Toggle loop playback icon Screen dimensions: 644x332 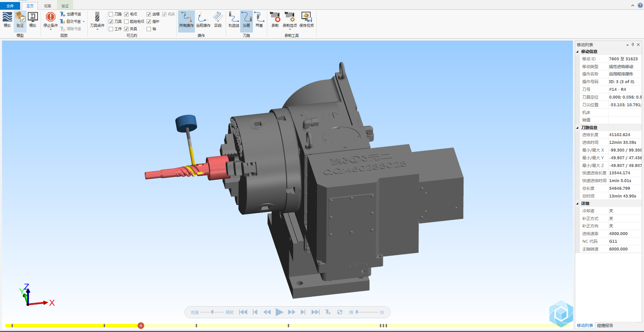340,312
